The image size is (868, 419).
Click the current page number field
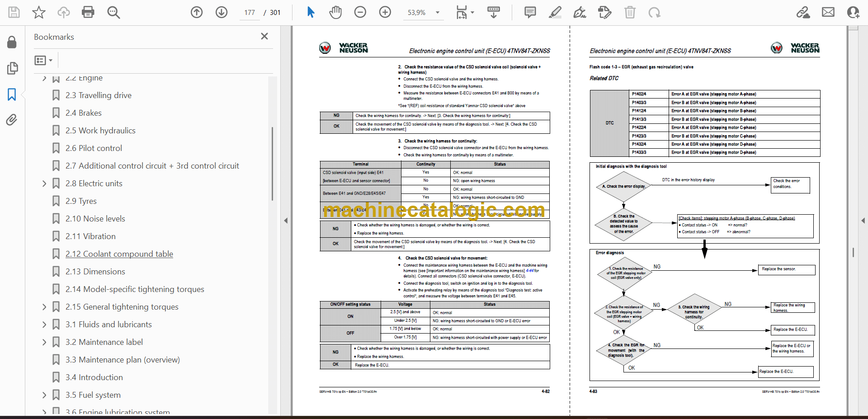[250, 13]
